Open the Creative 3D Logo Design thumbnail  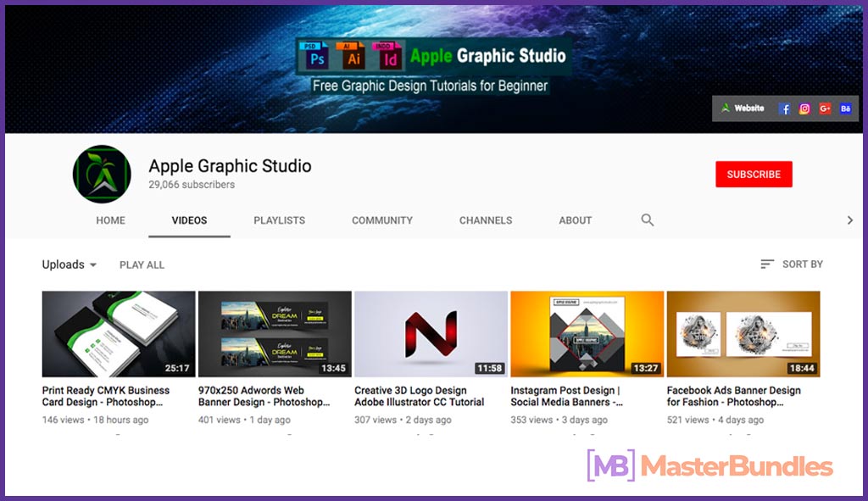tap(431, 334)
